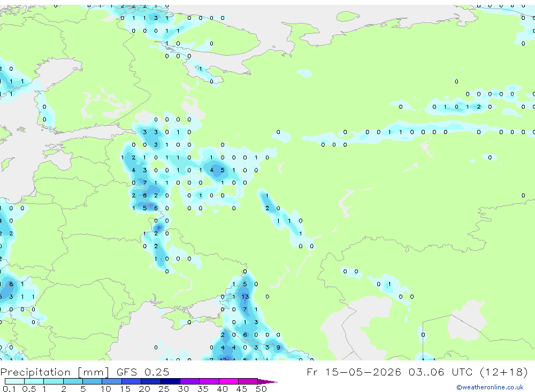The height and width of the screenshot is (392, 535).
Task: Click the legend swatch between 0.5 and 1
Action: tap(34, 381)
